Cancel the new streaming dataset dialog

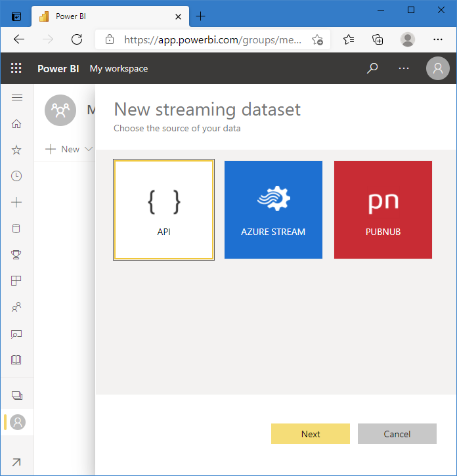tap(397, 433)
